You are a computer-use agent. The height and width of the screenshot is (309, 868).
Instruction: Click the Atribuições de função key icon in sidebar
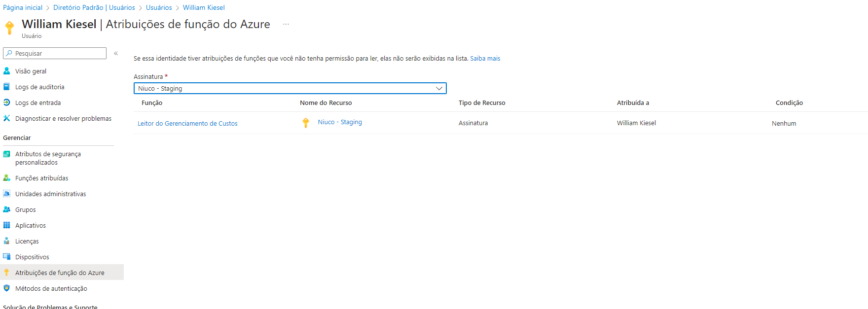(6, 273)
